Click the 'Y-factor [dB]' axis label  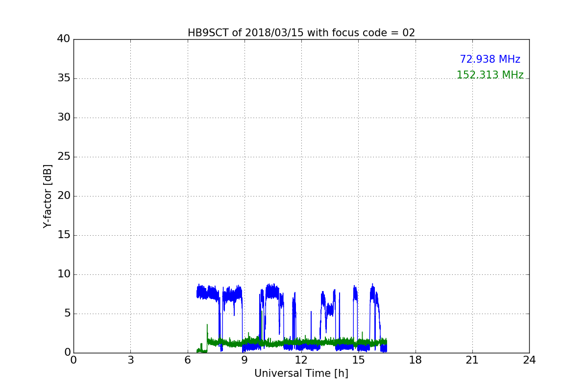pyautogui.click(x=48, y=196)
